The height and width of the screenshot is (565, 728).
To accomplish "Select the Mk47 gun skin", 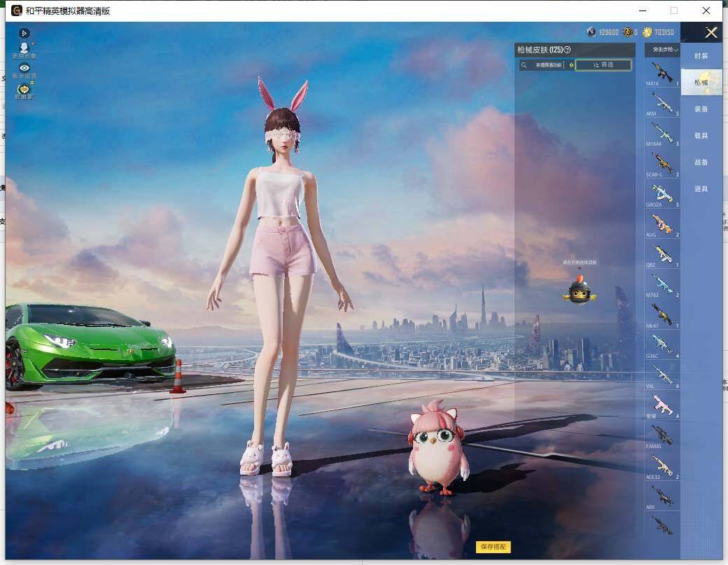I will point(662,314).
